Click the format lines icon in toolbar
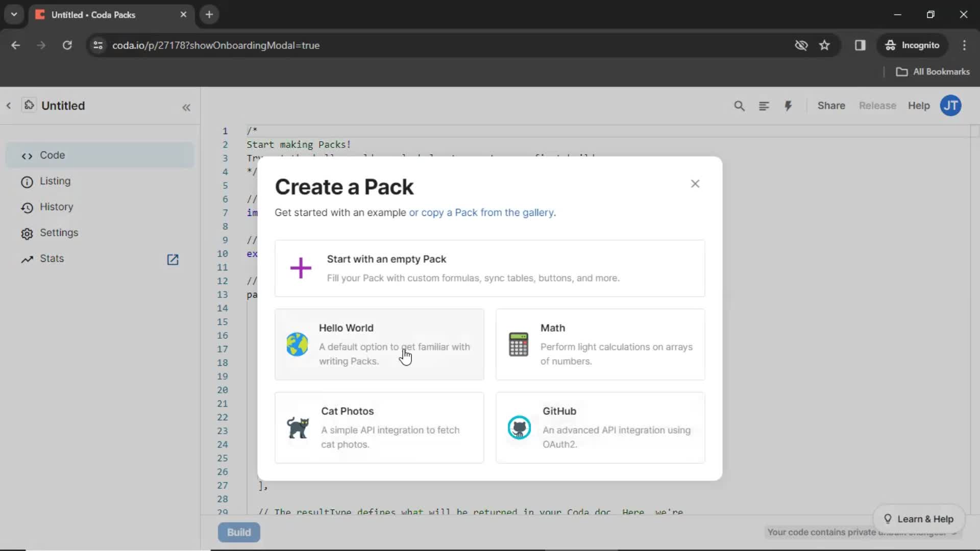 (764, 106)
